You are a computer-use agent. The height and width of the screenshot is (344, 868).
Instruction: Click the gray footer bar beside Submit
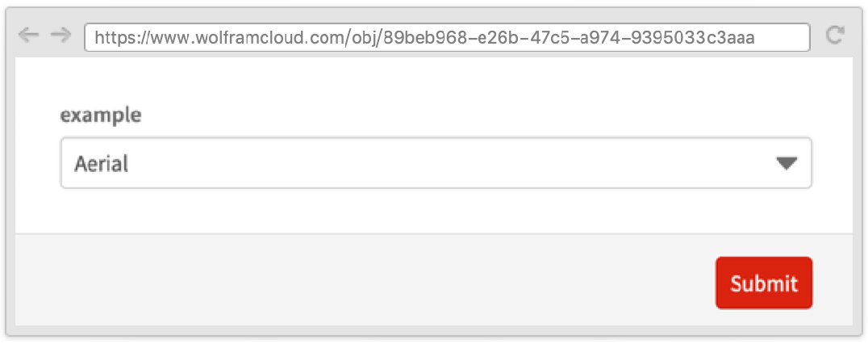click(363, 281)
